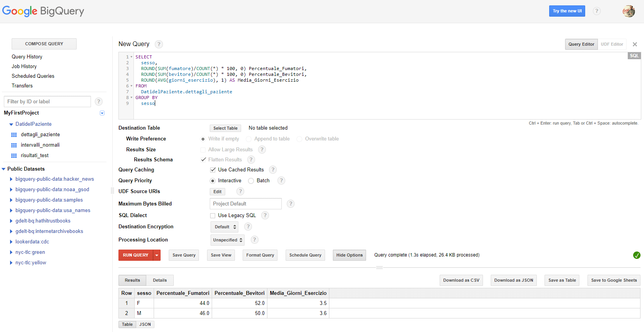Enable Use Legacy SQL checkbox
The width and height of the screenshot is (644, 332).
point(212,216)
